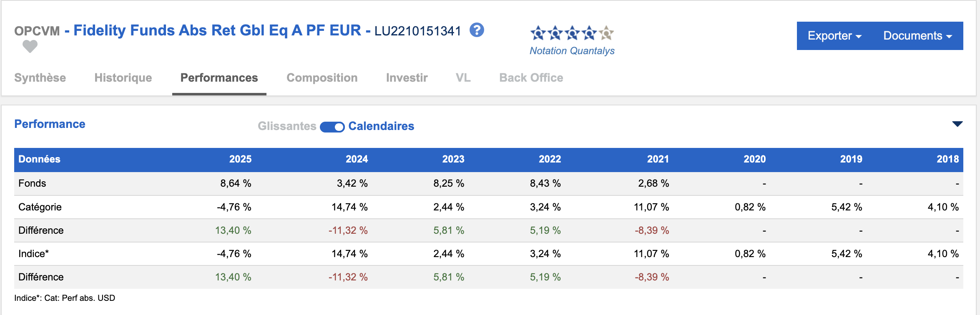
Task: Click the first star of Quantalys rating
Action: click(538, 32)
